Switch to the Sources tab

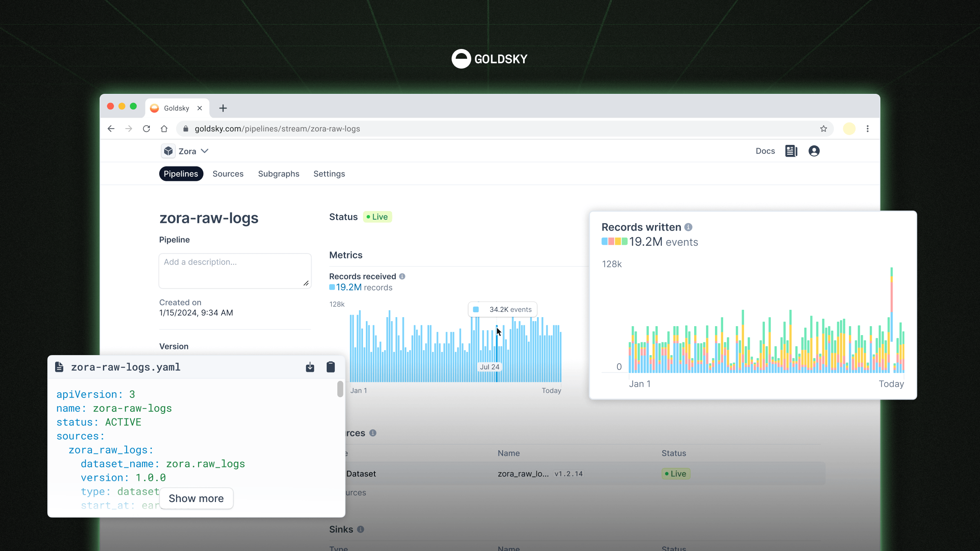228,174
